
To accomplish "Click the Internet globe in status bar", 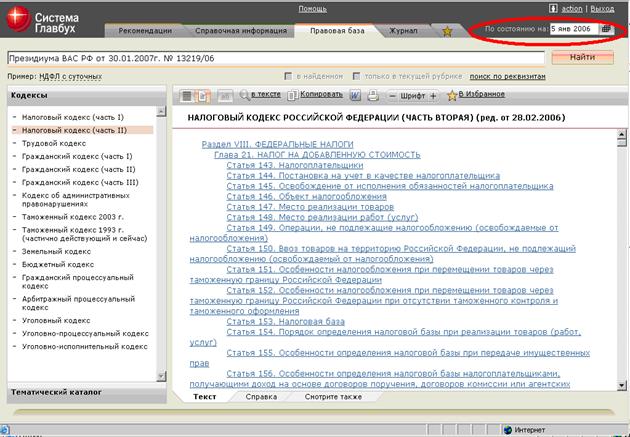I will pos(508,430).
